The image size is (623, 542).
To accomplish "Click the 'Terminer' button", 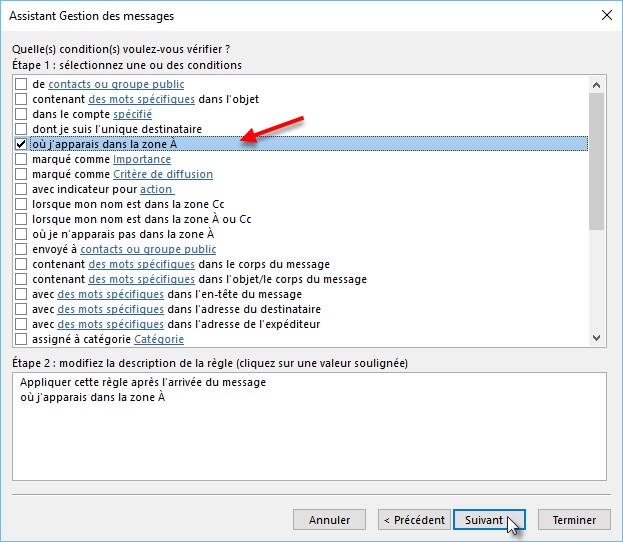I will pyautogui.click(x=574, y=520).
